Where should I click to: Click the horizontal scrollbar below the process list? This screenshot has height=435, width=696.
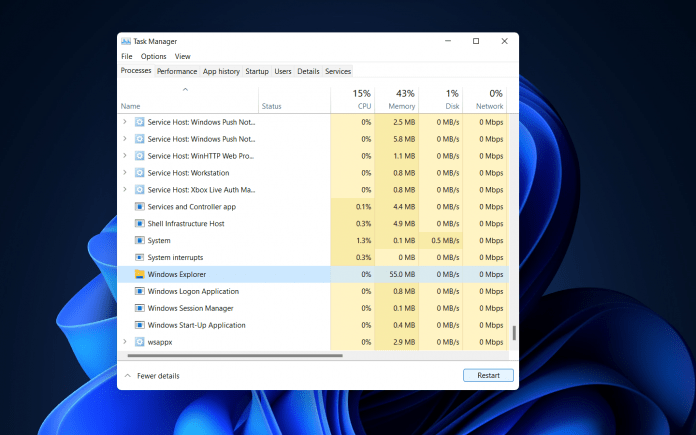[x=232, y=355]
